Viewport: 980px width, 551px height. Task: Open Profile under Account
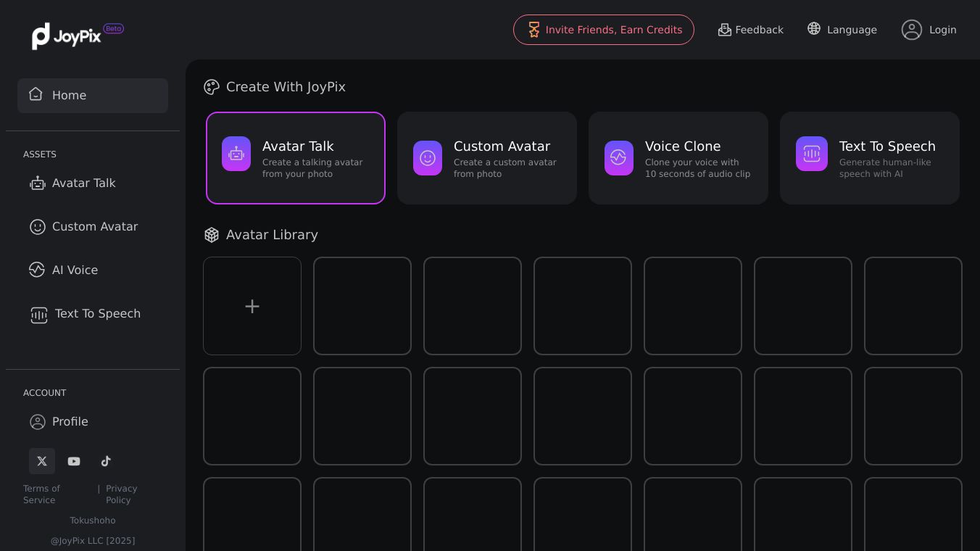click(x=70, y=422)
